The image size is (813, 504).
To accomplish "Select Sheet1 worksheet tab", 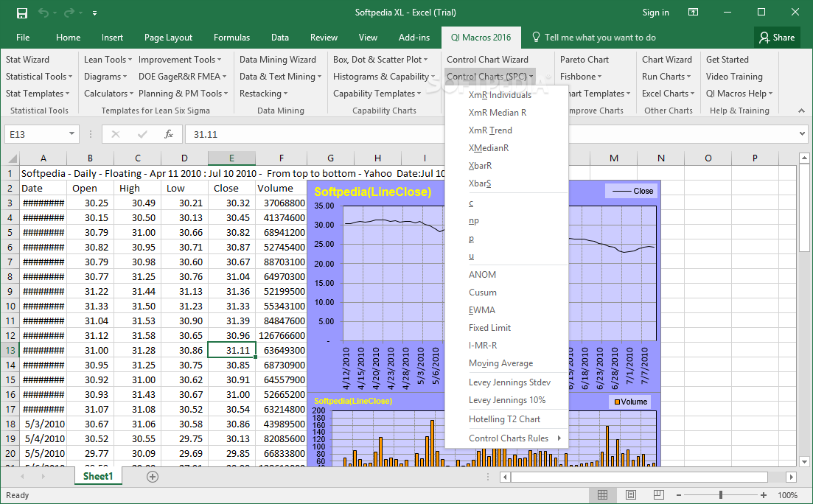I will tap(98, 476).
